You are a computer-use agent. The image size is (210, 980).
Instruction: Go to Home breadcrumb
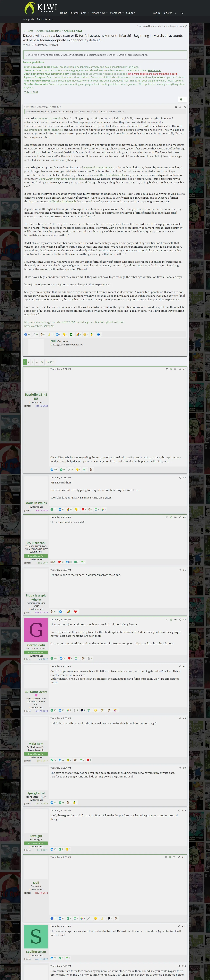click(x=30, y=31)
